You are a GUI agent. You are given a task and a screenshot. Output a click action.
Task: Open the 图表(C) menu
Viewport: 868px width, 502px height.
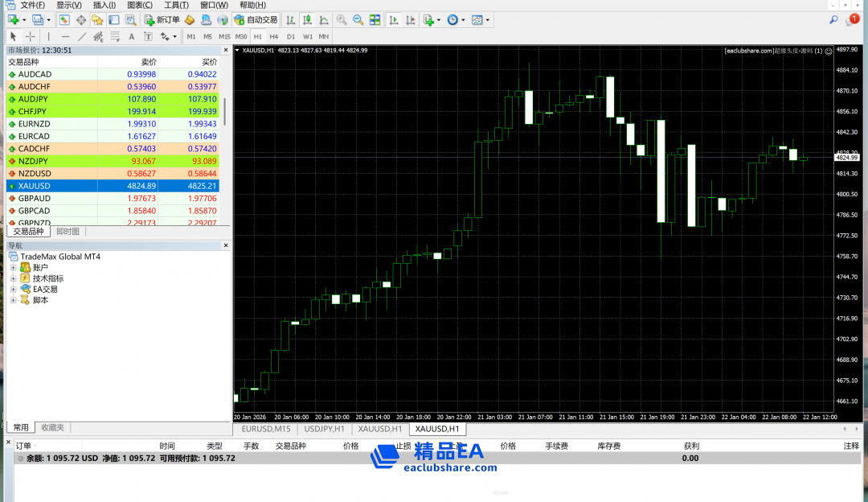[139, 5]
